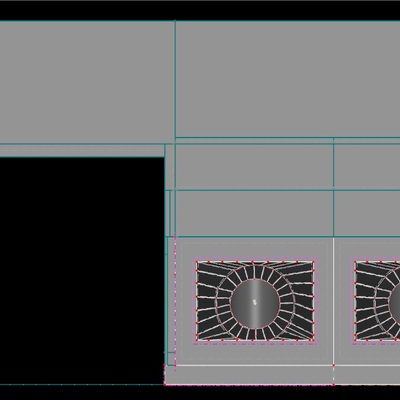
Task: Click the large black rectangular void at left
Action: pos(82,271)
